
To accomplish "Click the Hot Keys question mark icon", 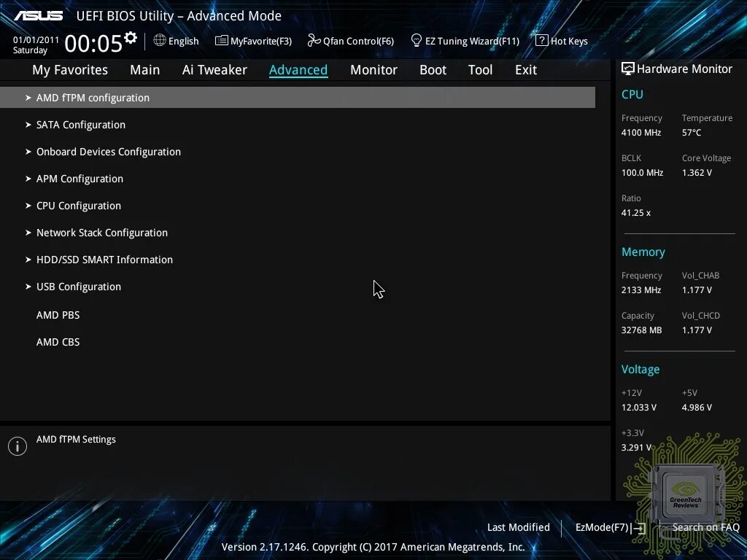I will pos(542,41).
